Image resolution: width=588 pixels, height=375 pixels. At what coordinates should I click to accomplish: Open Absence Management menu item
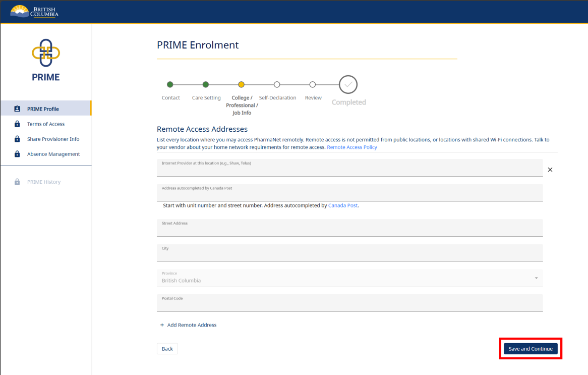[53, 154]
